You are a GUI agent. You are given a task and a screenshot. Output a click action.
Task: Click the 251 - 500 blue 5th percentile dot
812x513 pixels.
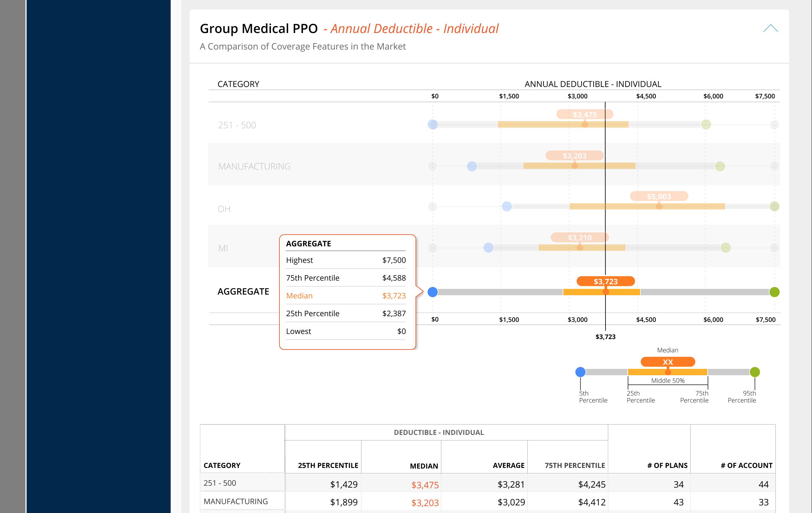[x=433, y=124]
